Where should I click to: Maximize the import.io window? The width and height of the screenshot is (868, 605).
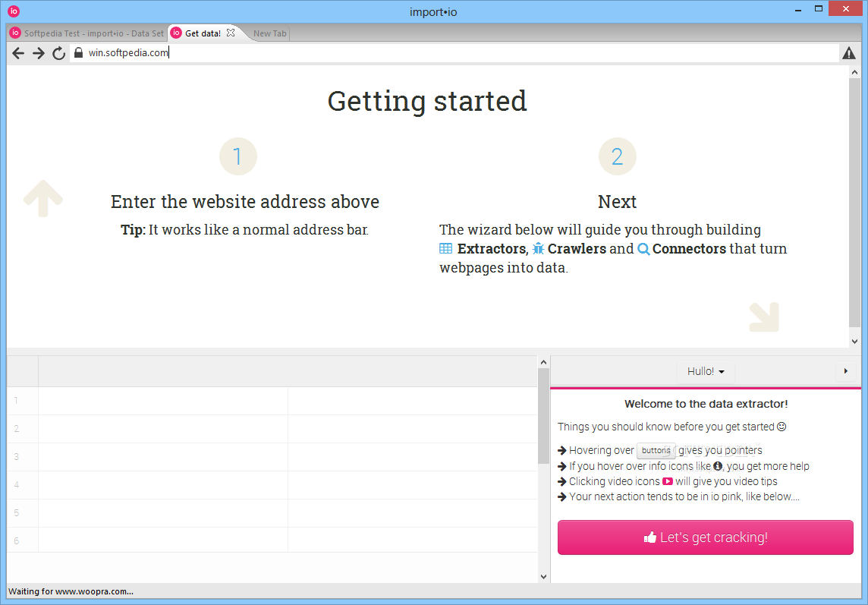click(x=819, y=9)
